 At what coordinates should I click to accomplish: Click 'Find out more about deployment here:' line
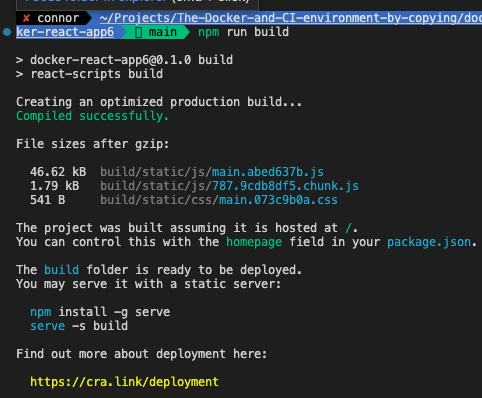tap(142, 354)
